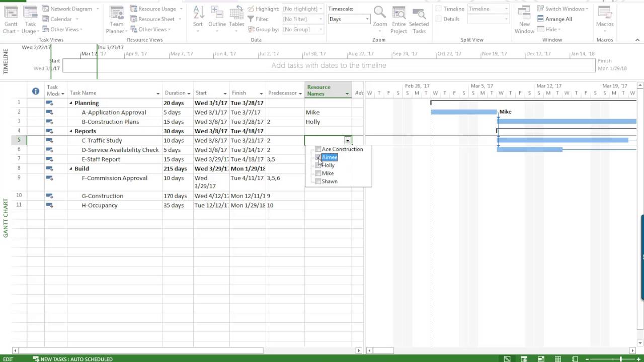Click Resource Sheet icon in status bar

pyautogui.click(x=558, y=359)
